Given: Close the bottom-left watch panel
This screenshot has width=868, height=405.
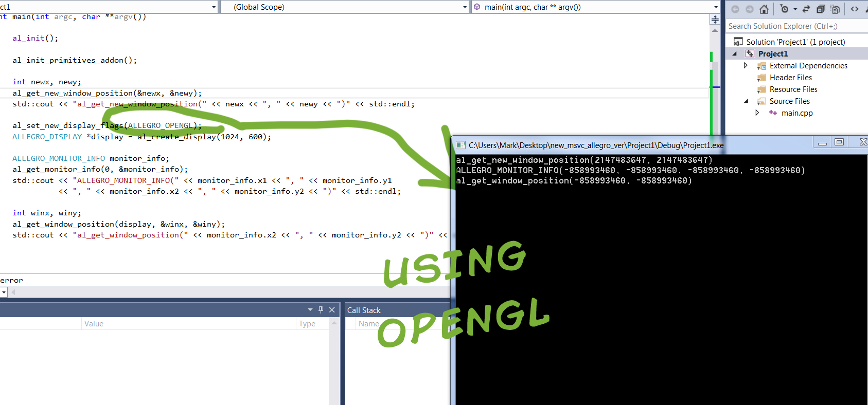Looking at the screenshot, I should [x=332, y=310].
